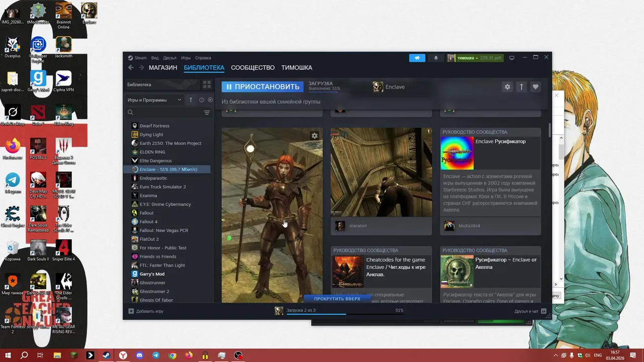The image size is (644, 362).
Task: Click Добавить игру at the bottom
Action: pyautogui.click(x=146, y=311)
